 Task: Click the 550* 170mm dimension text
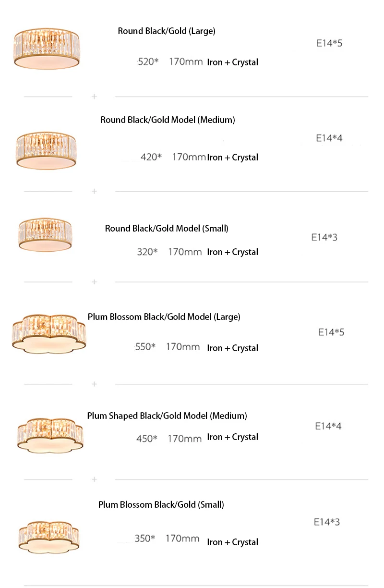pos(167,346)
